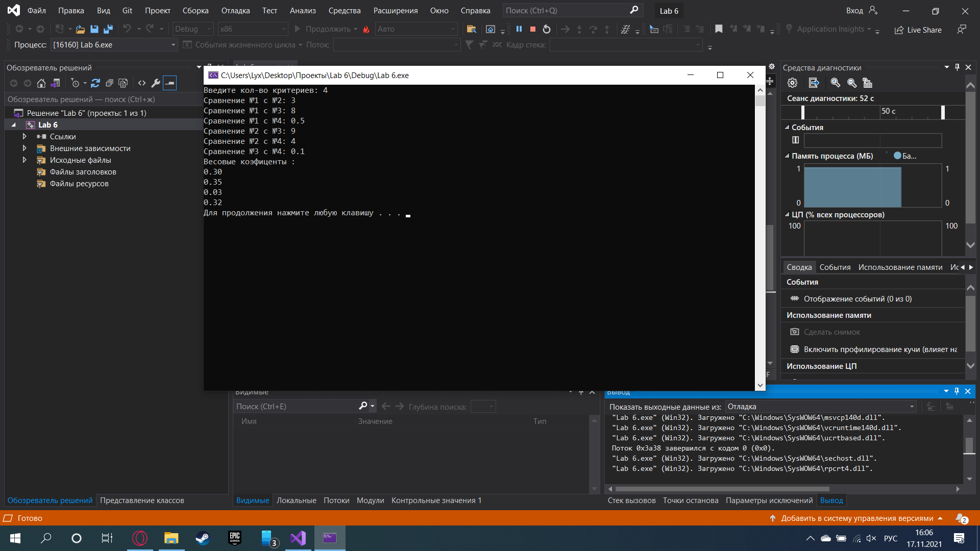Click the console window vertical scrollbar
Screen dimensions: 980x551
point(760,238)
